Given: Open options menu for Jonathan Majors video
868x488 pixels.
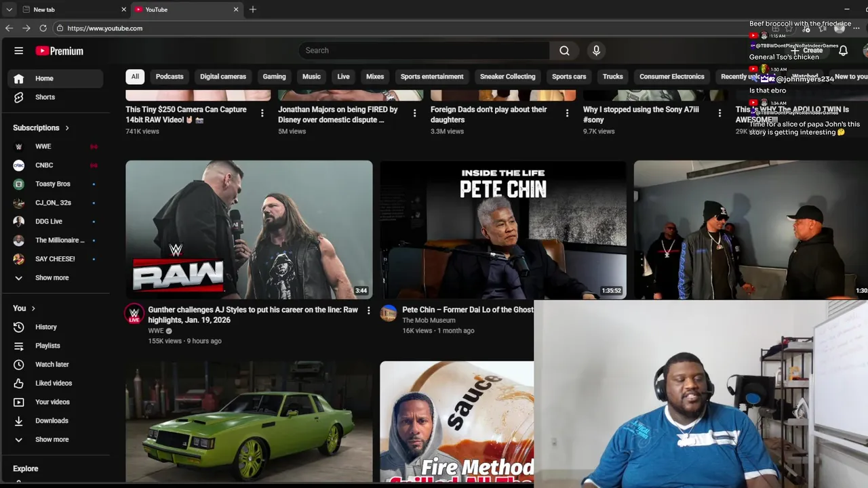Looking at the screenshot, I should 415,113.
